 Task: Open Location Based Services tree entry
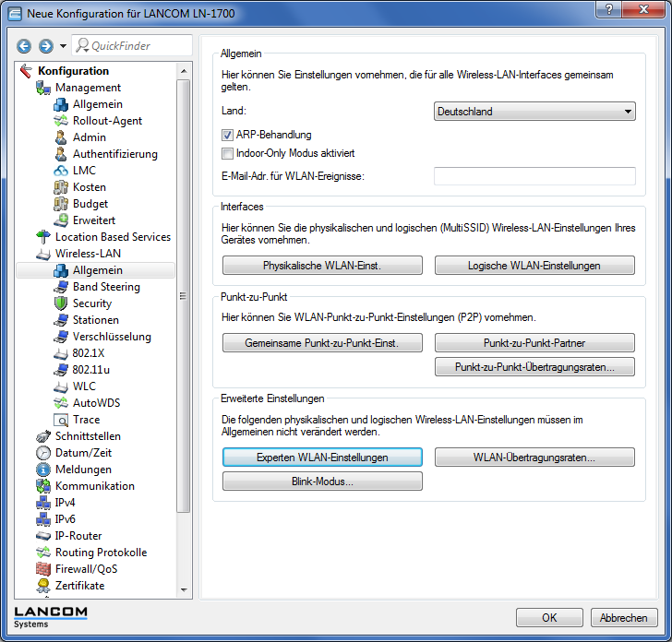tap(113, 237)
